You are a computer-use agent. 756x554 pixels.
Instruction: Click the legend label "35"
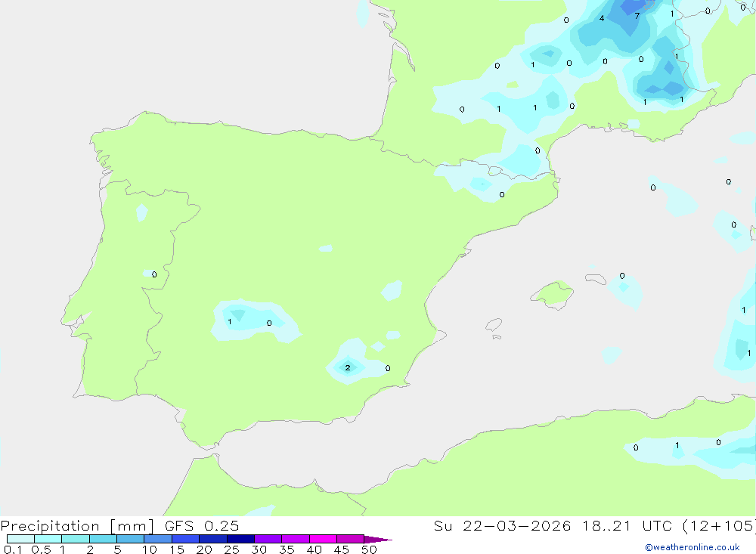tap(287, 549)
